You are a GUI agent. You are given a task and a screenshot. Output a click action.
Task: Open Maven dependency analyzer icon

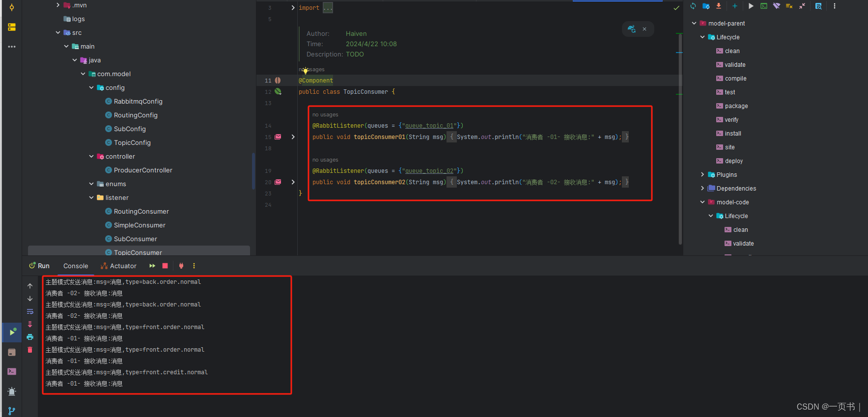pyautogui.click(x=818, y=6)
